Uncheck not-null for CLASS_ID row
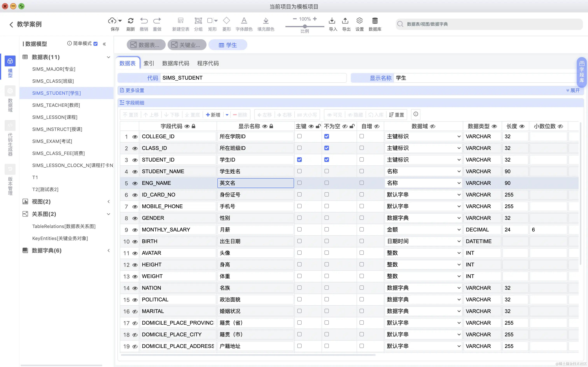The width and height of the screenshot is (588, 367). [326, 148]
